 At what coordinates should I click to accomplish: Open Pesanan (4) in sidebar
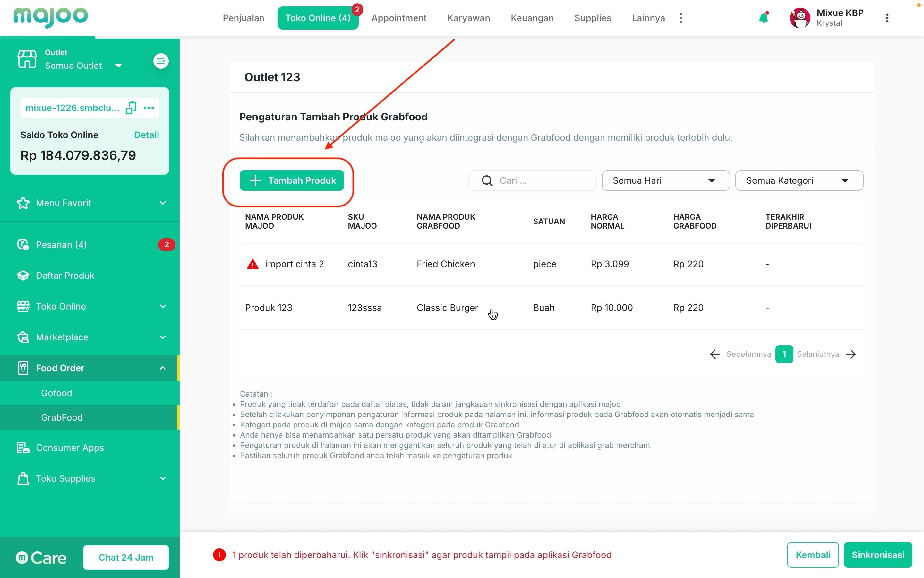point(61,245)
